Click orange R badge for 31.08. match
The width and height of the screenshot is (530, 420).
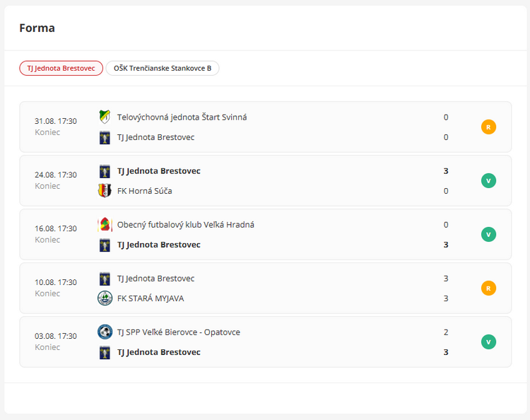coord(488,127)
